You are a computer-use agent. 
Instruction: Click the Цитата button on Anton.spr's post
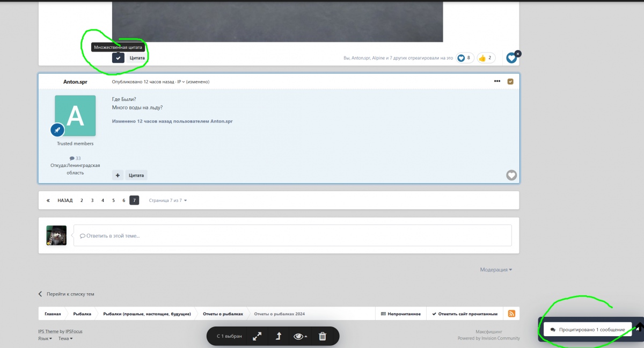(x=136, y=175)
